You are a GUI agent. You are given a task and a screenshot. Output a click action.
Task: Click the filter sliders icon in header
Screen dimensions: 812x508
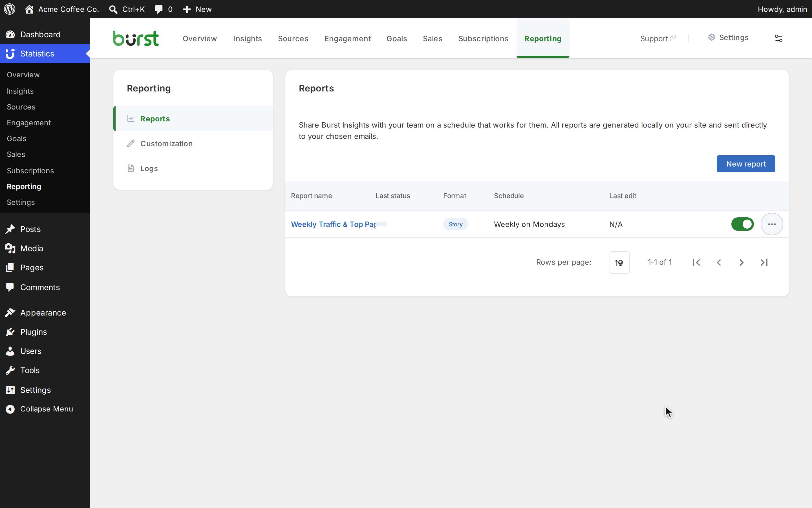778,38
